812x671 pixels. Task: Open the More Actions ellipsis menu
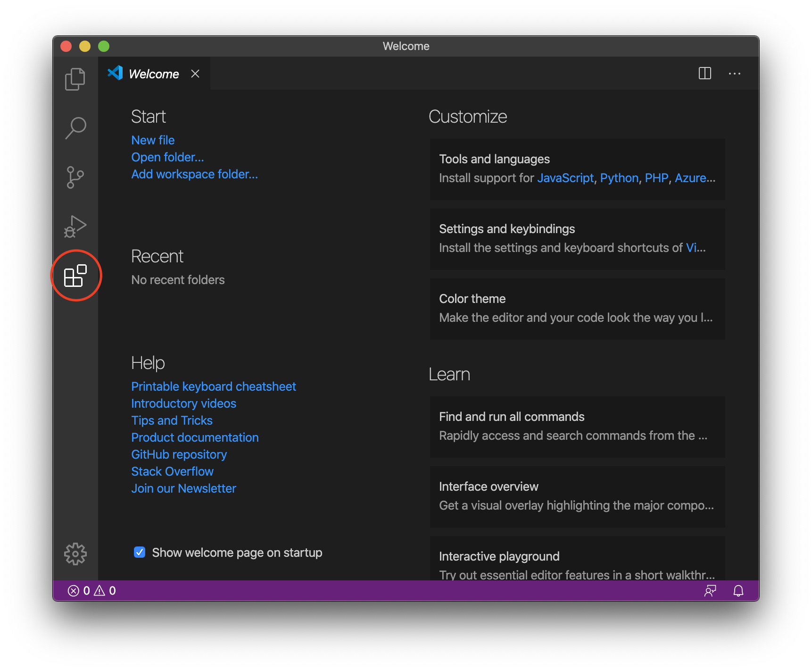735,74
